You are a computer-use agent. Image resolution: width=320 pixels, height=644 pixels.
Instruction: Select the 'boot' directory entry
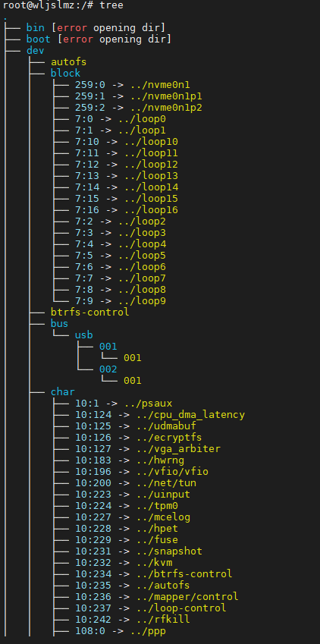[x=38, y=39]
